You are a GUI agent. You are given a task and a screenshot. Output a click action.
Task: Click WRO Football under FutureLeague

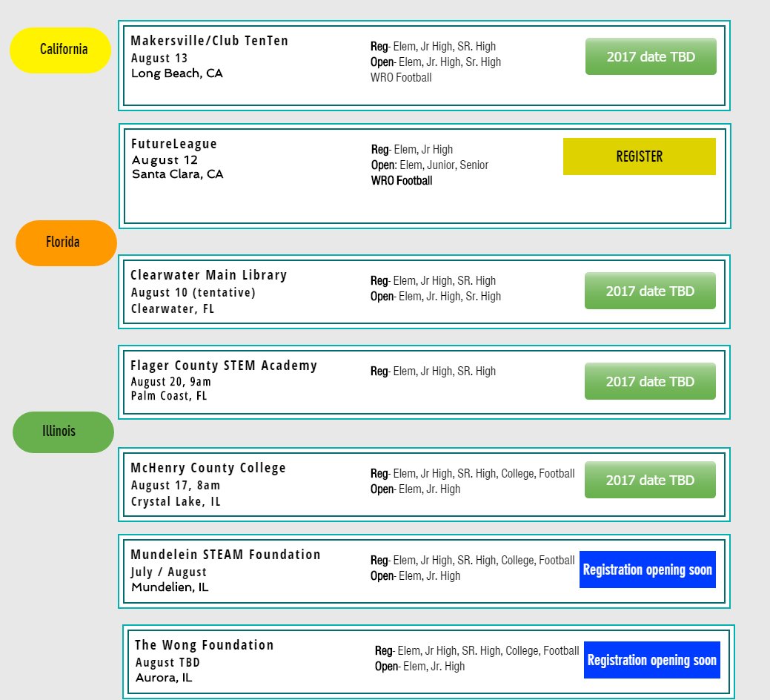click(x=402, y=181)
